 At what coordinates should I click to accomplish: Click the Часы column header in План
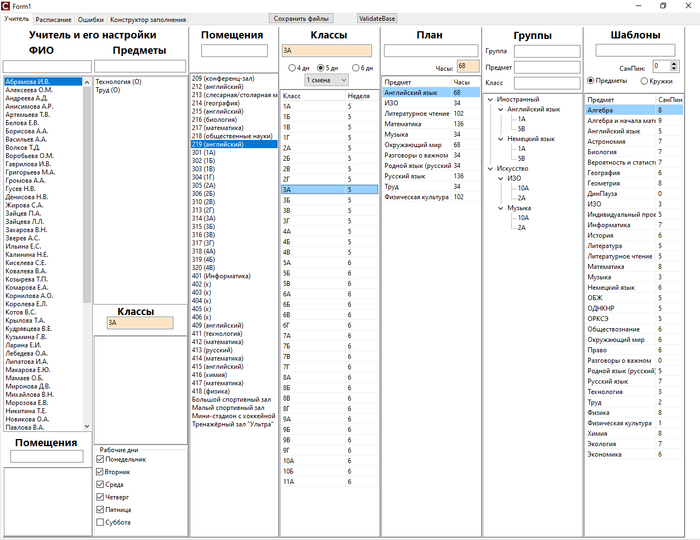pyautogui.click(x=465, y=82)
